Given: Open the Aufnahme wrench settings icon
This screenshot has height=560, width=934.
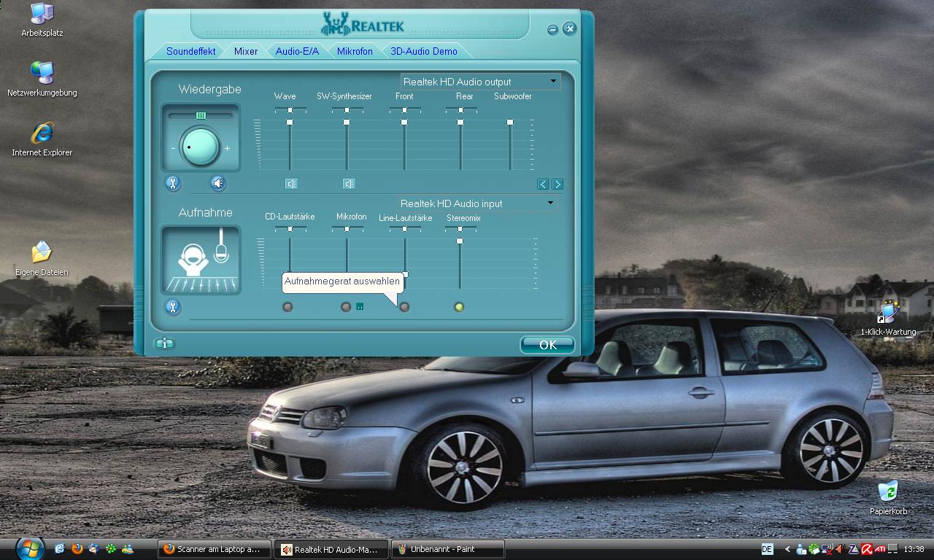Looking at the screenshot, I should (173, 307).
